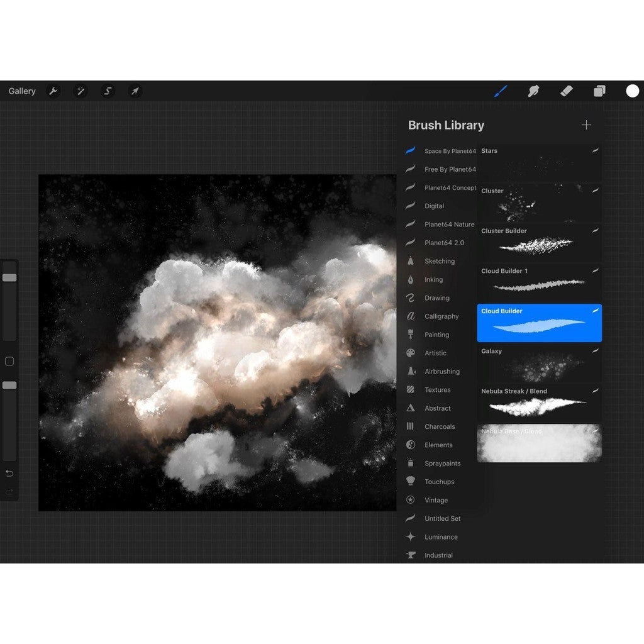This screenshot has width=644, height=644.
Task: Create a new brush with the plus button
Action: 586,125
